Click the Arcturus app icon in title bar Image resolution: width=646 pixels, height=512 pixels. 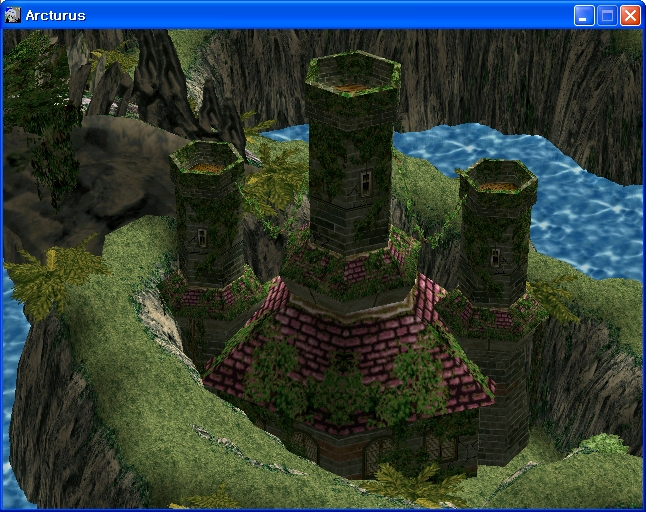13,15
